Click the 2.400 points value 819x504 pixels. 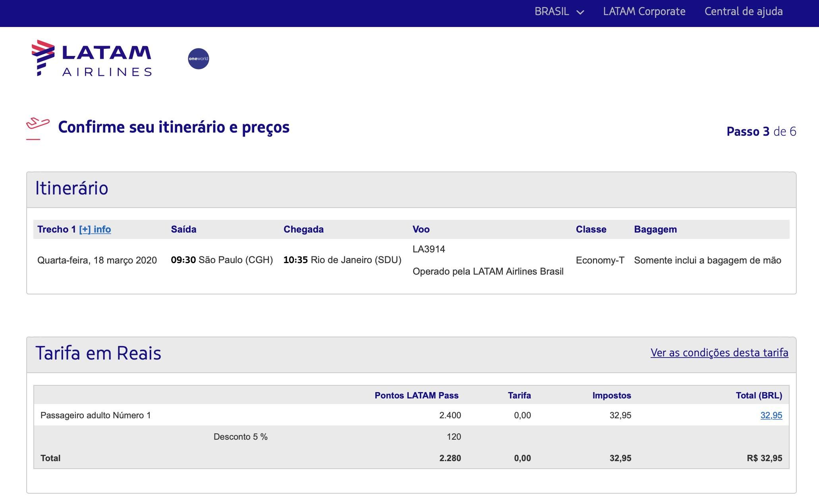tap(450, 416)
